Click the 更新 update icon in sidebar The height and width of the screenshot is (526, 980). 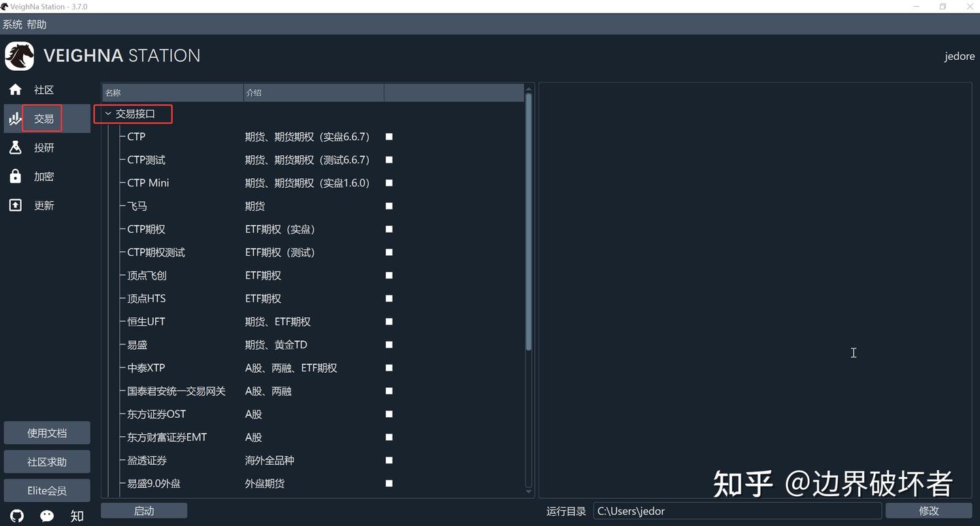[15, 205]
